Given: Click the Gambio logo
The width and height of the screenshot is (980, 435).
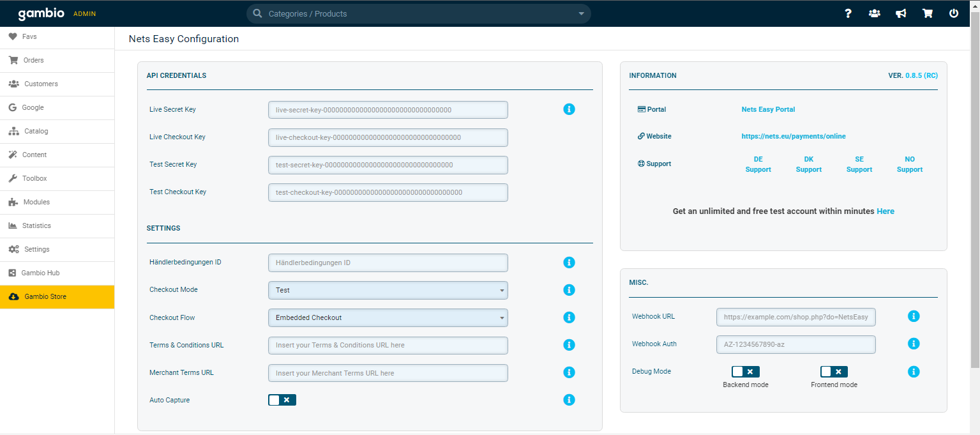Looking at the screenshot, I should (x=42, y=13).
